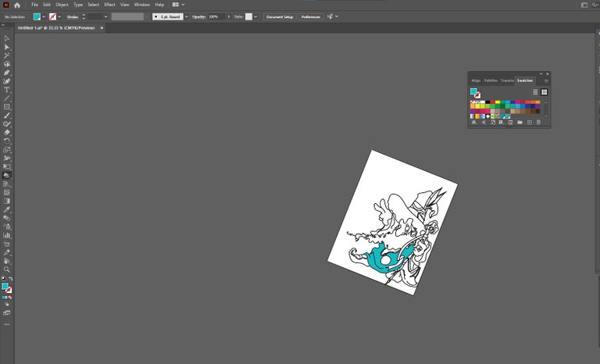Viewport: 600px width, 364px height.
Task: Select the Eraser tool
Action: (x=6, y=133)
